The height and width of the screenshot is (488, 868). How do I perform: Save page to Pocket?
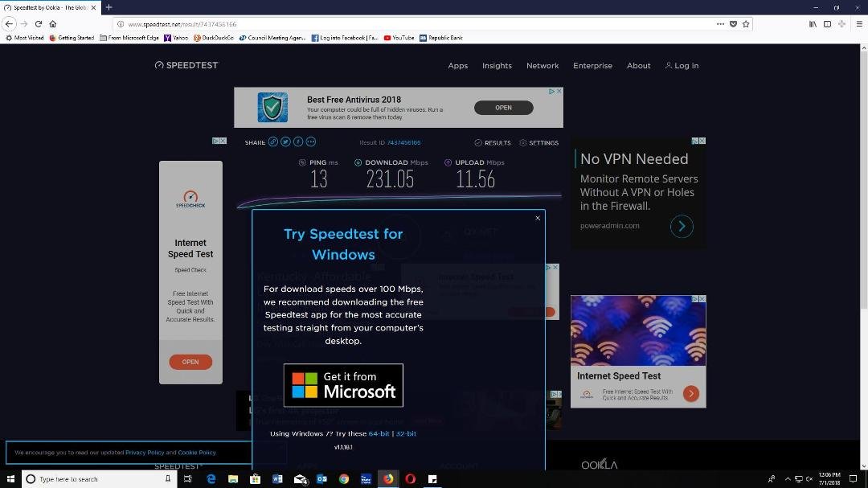(733, 24)
